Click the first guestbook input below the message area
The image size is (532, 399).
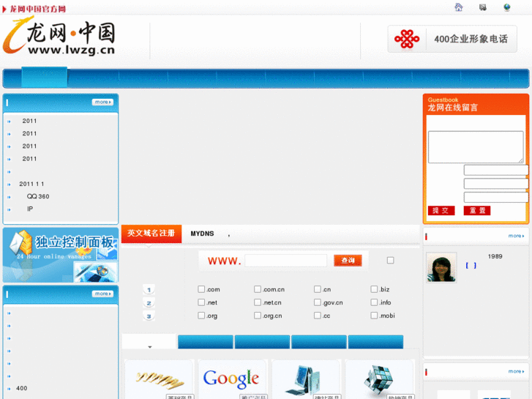point(496,170)
